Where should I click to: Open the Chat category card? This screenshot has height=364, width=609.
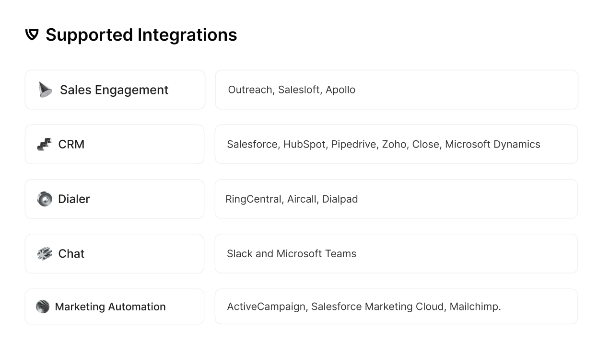tap(115, 253)
